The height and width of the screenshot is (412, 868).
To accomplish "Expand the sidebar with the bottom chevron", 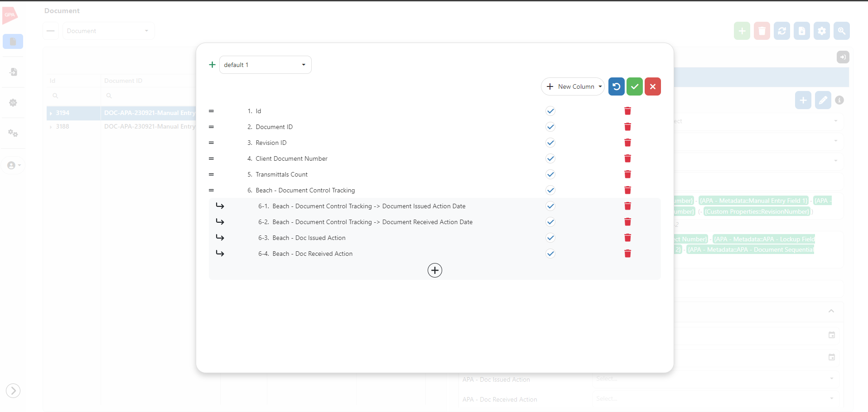I will tap(13, 390).
